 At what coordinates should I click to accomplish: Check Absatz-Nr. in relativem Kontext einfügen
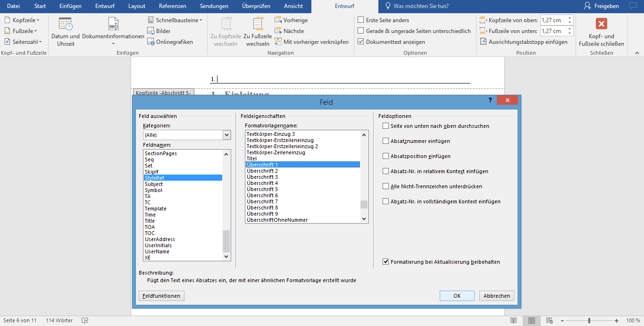coord(386,171)
